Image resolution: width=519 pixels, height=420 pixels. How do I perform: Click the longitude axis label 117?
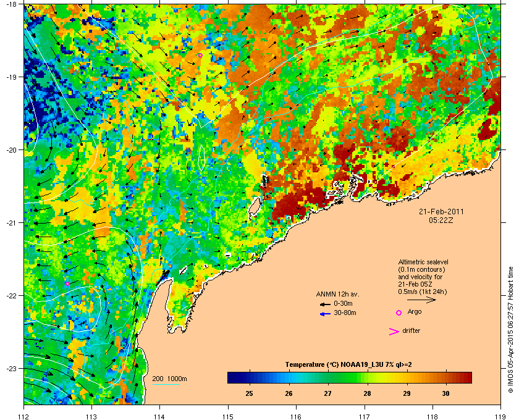[365, 416]
